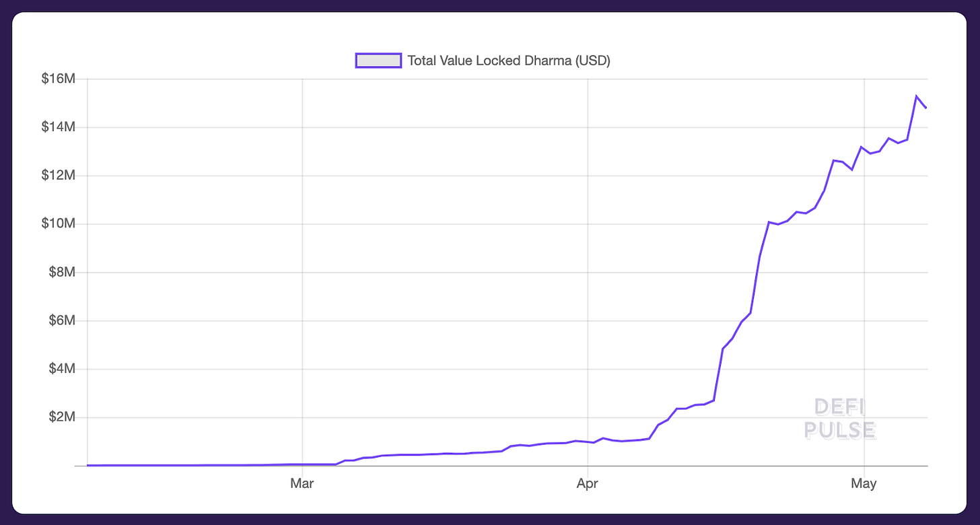
Task: Click the DEFI PULSE watermark logo
Action: tap(840, 418)
